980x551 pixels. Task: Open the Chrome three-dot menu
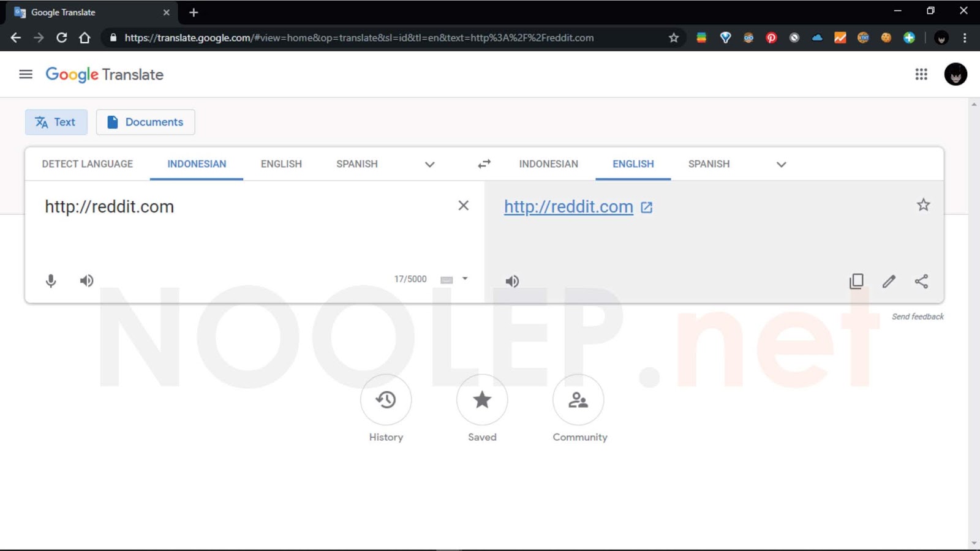pos(965,37)
